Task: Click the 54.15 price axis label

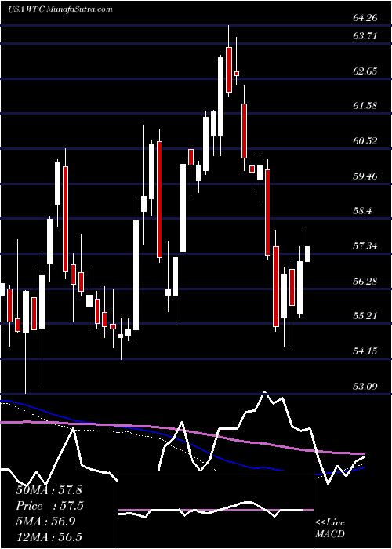Action: [x=365, y=351]
